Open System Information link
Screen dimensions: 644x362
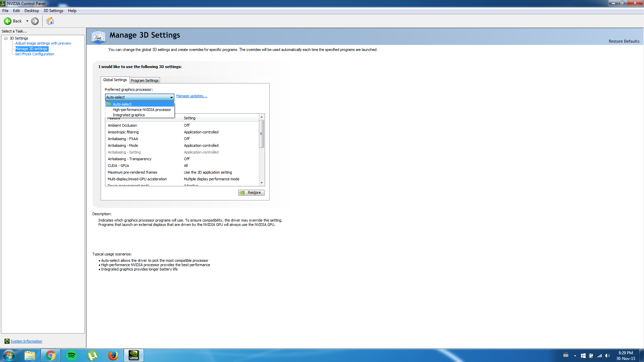coord(26,341)
